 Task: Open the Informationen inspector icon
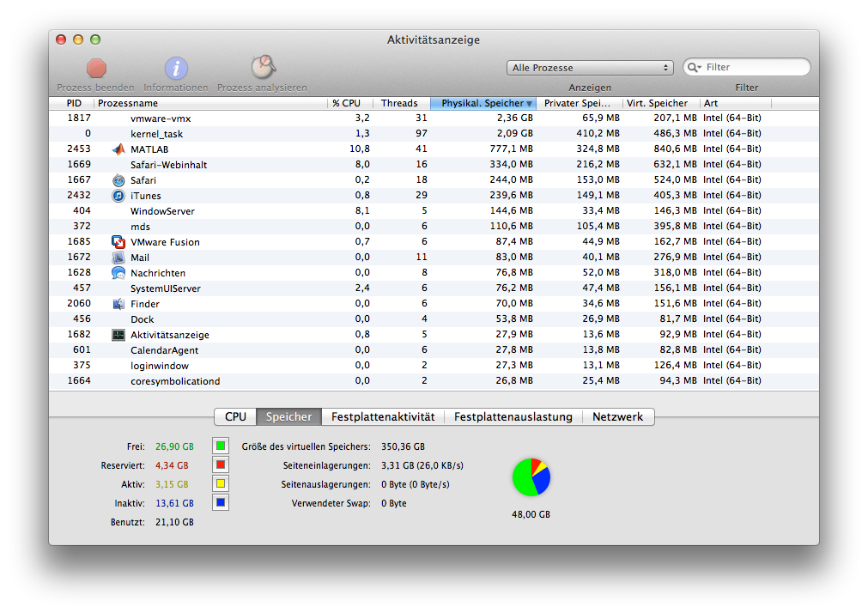[x=176, y=69]
